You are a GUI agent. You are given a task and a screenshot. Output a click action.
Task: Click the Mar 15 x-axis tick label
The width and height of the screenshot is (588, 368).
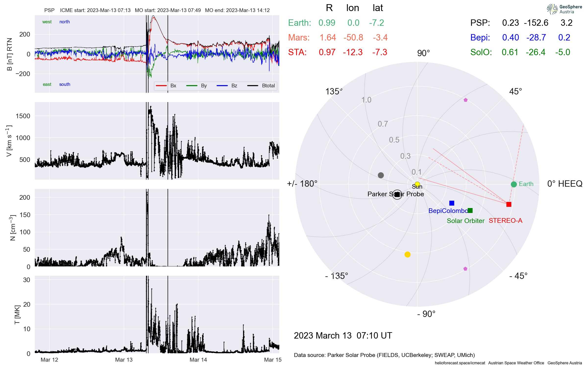pyautogui.click(x=273, y=360)
